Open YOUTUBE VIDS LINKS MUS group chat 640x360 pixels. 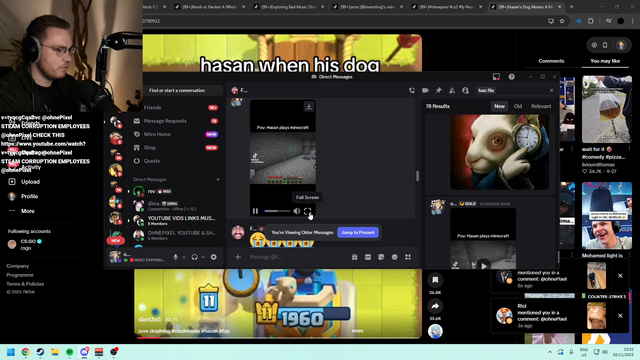(x=176, y=220)
